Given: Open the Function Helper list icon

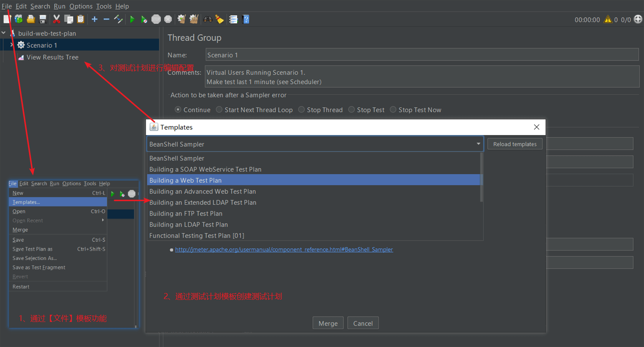Looking at the screenshot, I should [x=234, y=19].
